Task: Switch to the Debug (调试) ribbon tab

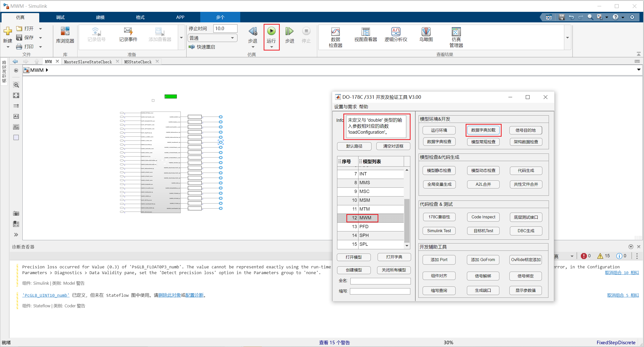Action: click(x=60, y=17)
